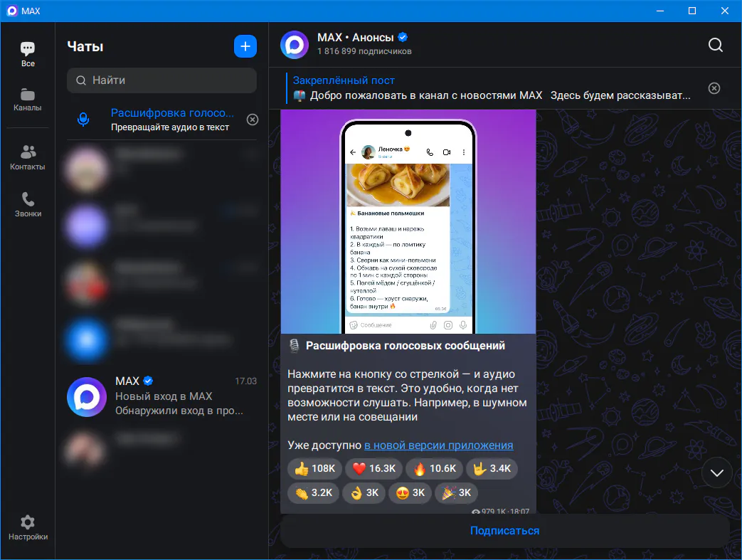Image resolution: width=742 pixels, height=560 pixels.
Task: Follow the link в новой версии приложения
Action: click(x=438, y=445)
